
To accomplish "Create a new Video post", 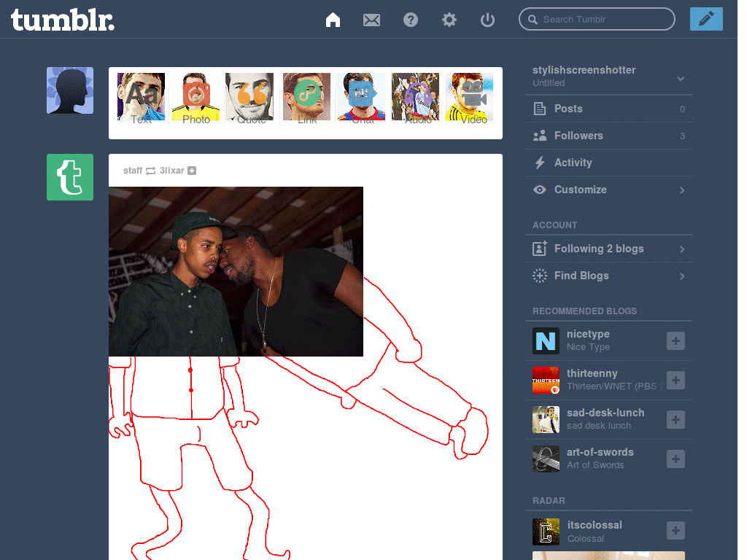I will [x=470, y=96].
